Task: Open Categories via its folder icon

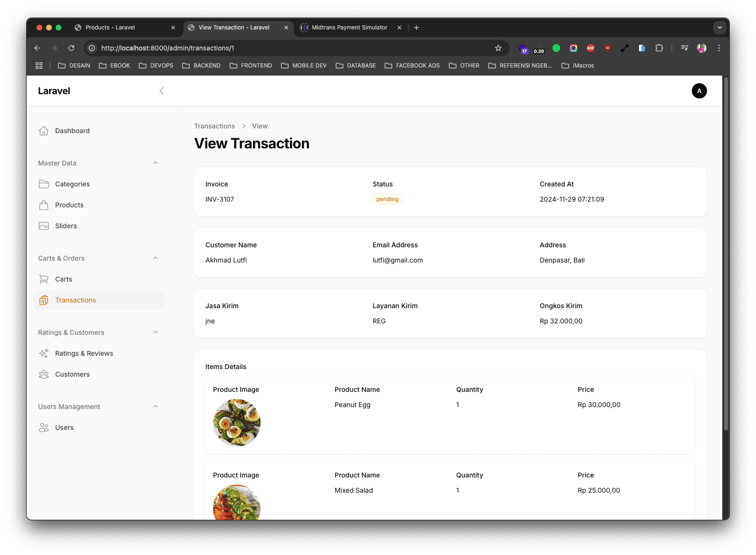Action: click(44, 184)
